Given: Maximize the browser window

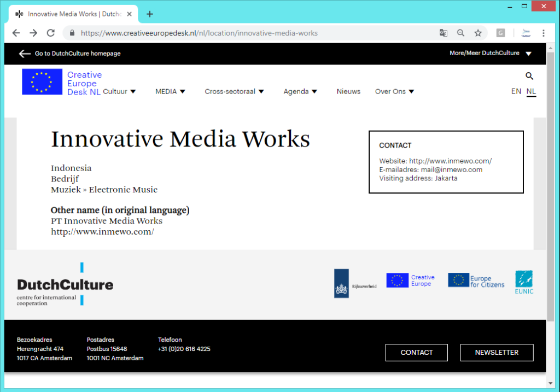Looking at the screenshot, I should click(x=524, y=7).
